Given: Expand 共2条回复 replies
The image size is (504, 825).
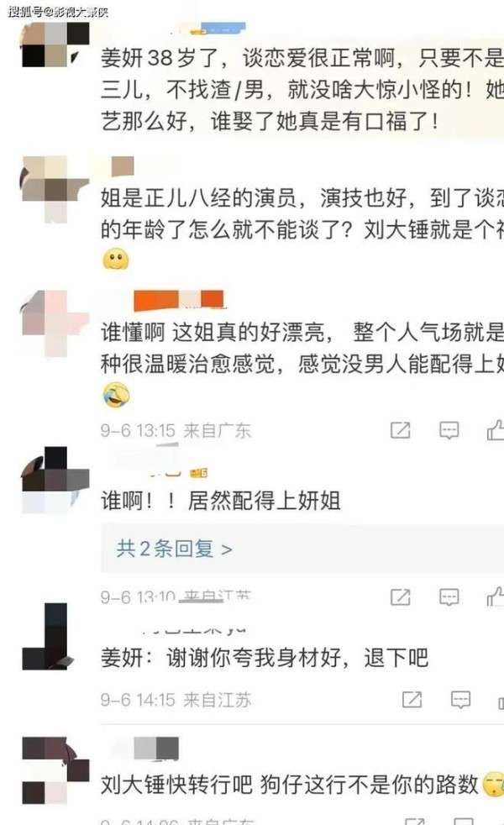Looking at the screenshot, I should coord(174,549).
